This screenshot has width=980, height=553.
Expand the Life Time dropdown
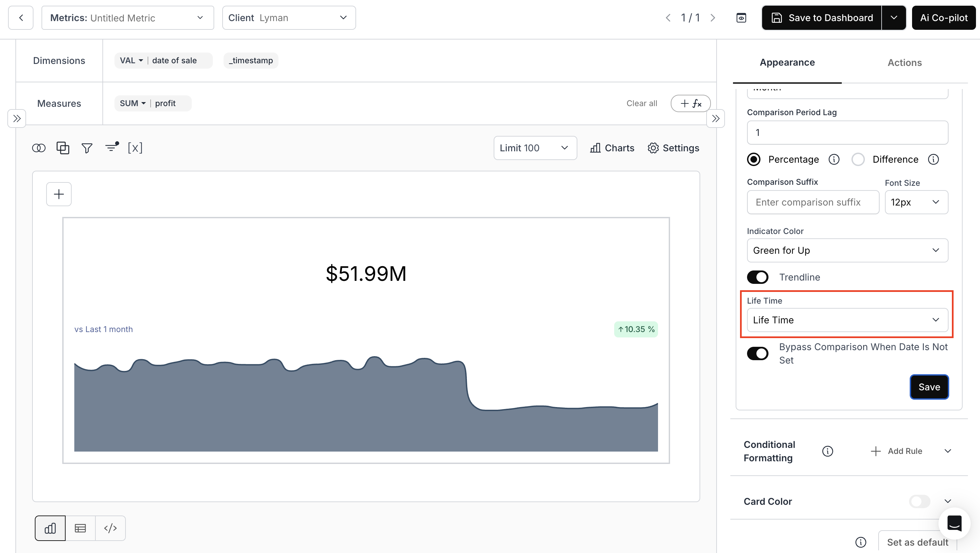(847, 320)
